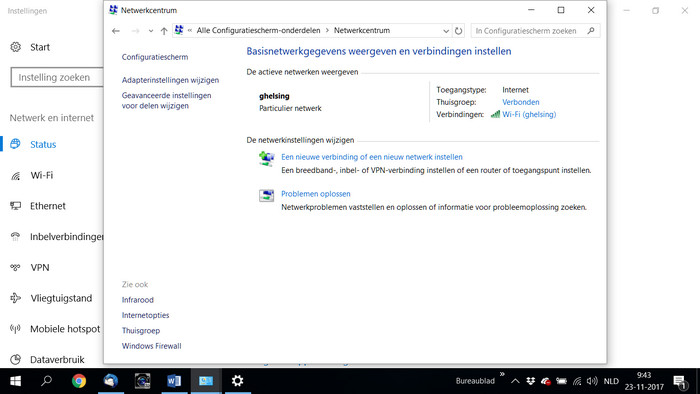Open Settings gear in the taskbar

click(238, 381)
